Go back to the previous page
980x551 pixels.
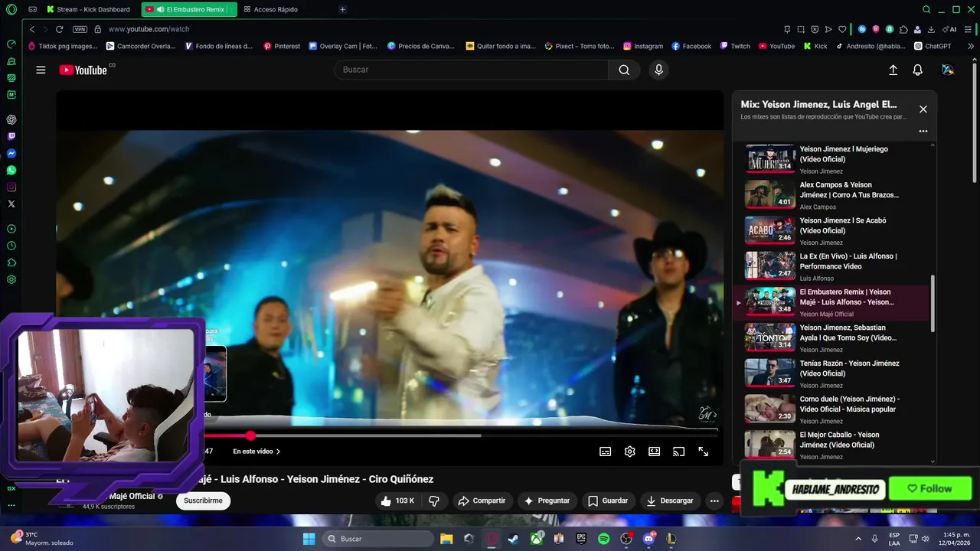32,29
